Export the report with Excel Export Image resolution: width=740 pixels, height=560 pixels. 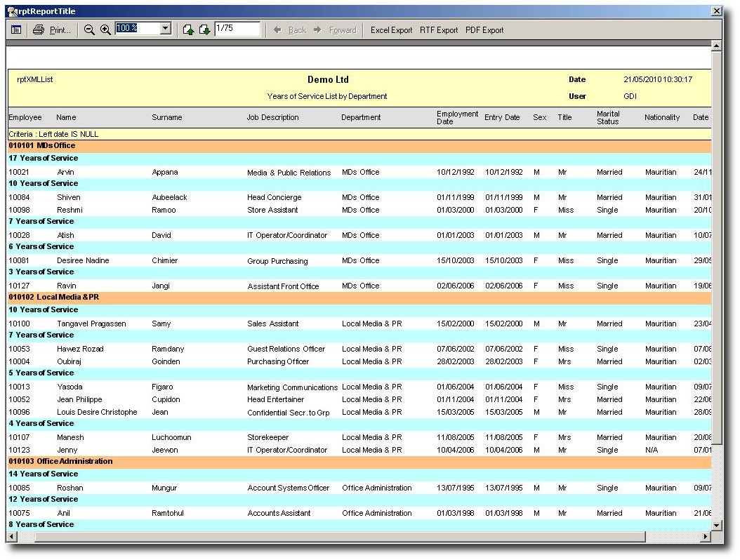pyautogui.click(x=391, y=30)
